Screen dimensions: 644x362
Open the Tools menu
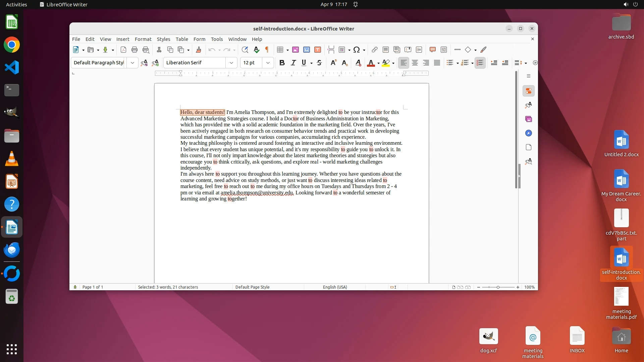(x=217, y=39)
